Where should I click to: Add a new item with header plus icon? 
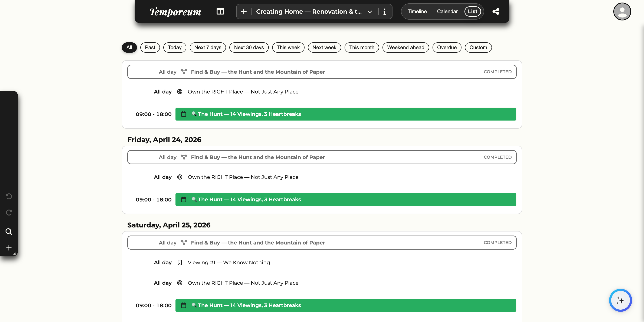point(244,11)
